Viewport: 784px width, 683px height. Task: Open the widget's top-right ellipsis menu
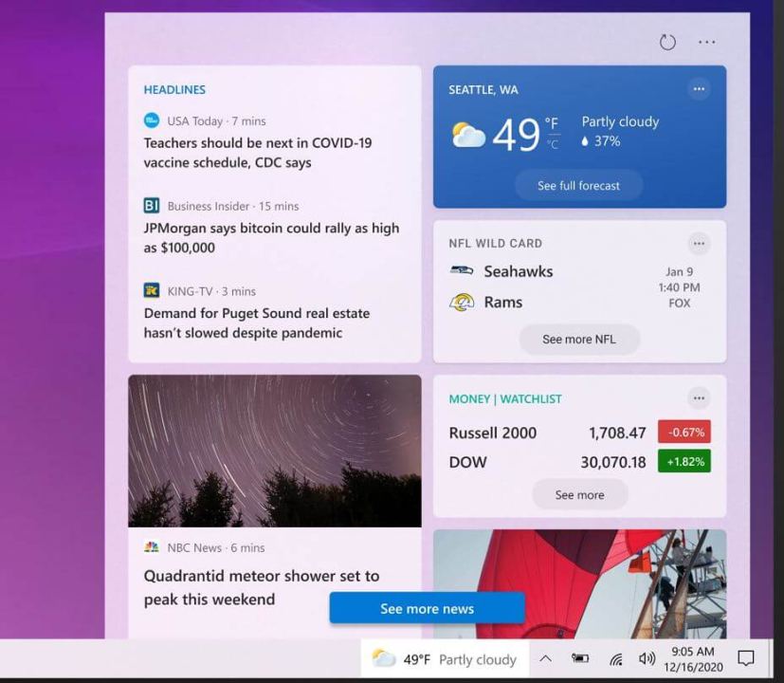coord(706,42)
